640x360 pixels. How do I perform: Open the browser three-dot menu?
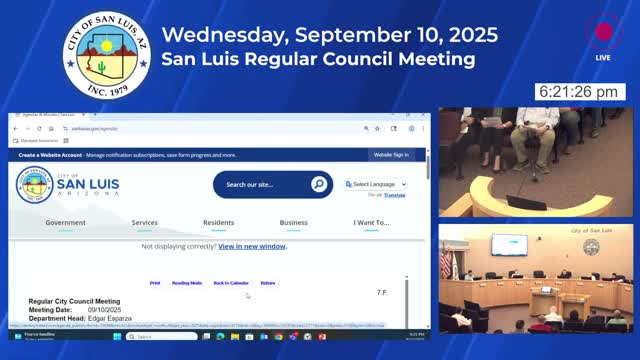[x=423, y=129]
